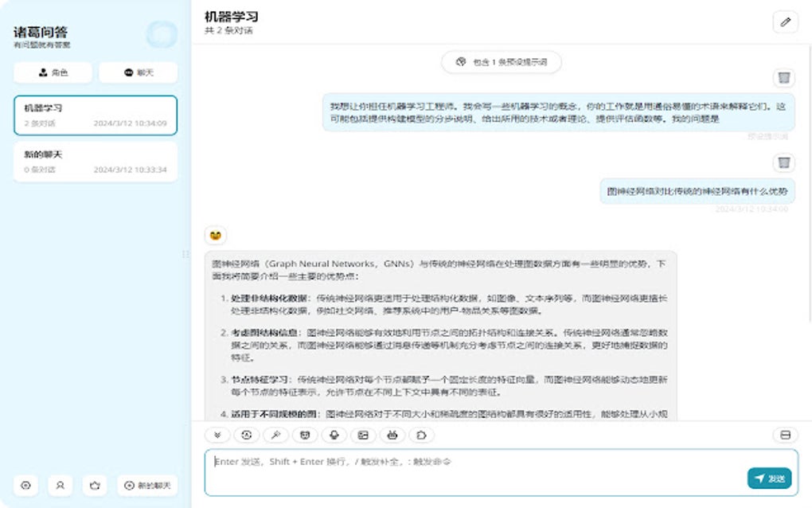812x508 pixels.
Task: Open the robot model selector icon
Action: point(392,435)
